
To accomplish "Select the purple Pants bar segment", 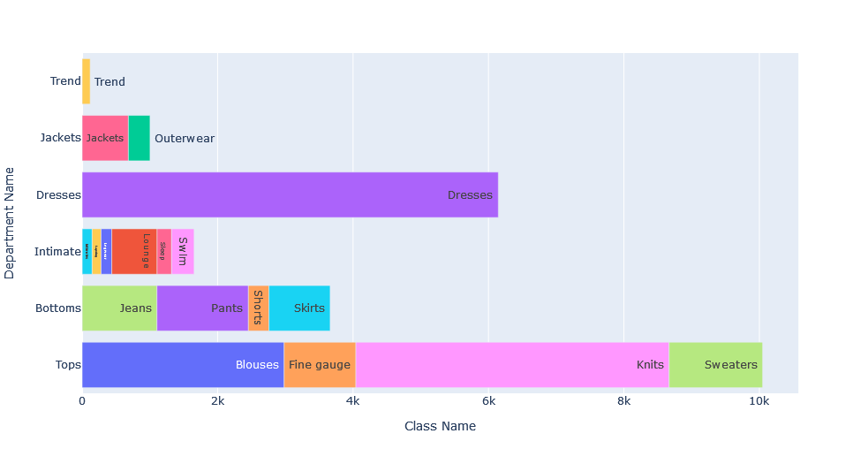I will point(202,308).
